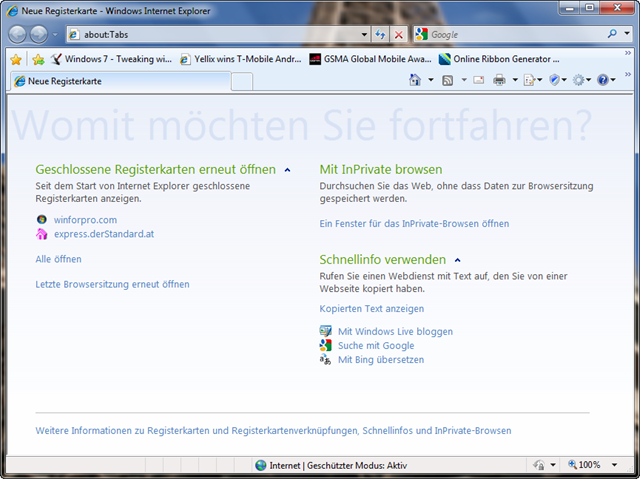Screen dimensions: 640x479
Task: Click the Print icon in command bar
Action: (499, 80)
